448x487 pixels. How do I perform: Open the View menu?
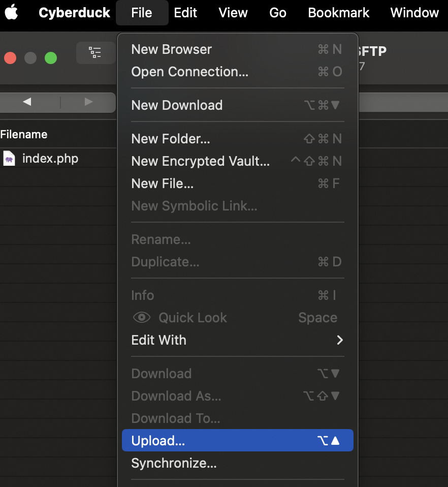[x=233, y=13]
